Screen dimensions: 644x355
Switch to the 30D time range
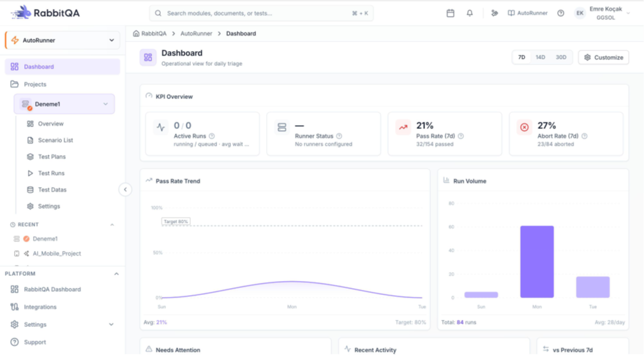click(x=560, y=57)
